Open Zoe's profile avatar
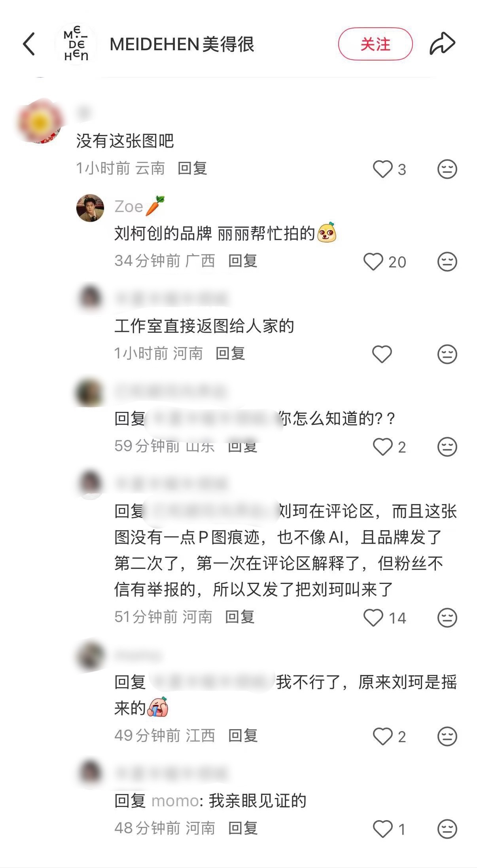Screen dimensions: 477x868 click(x=90, y=208)
